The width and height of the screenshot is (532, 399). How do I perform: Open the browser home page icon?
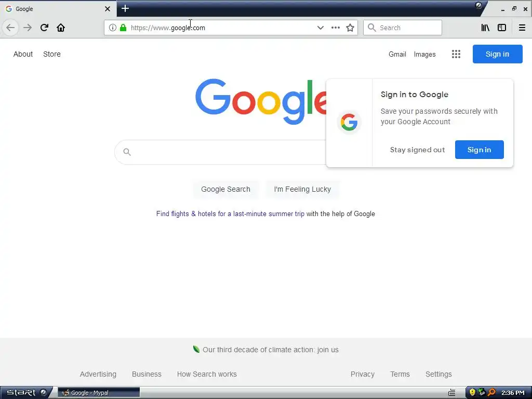pyautogui.click(x=61, y=28)
